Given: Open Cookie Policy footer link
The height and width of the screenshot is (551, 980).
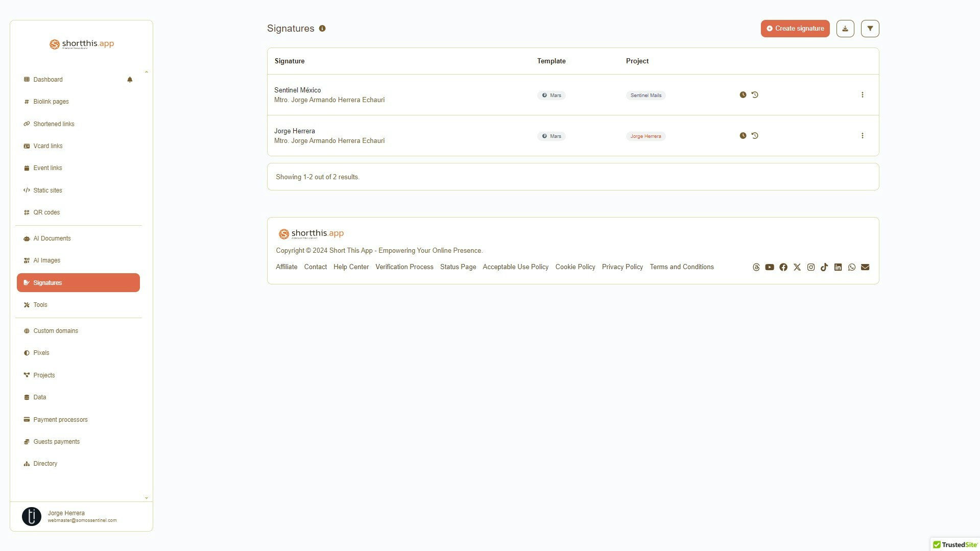Looking at the screenshot, I should (575, 267).
